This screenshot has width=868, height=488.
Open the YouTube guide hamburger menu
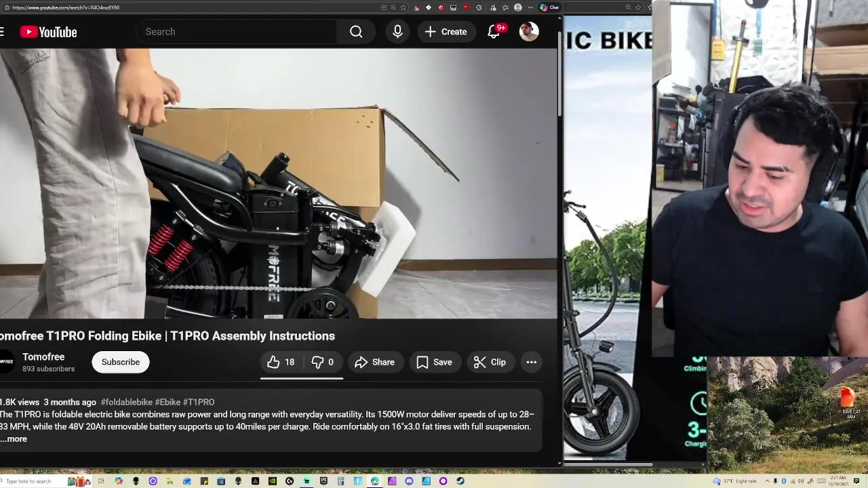(2, 32)
